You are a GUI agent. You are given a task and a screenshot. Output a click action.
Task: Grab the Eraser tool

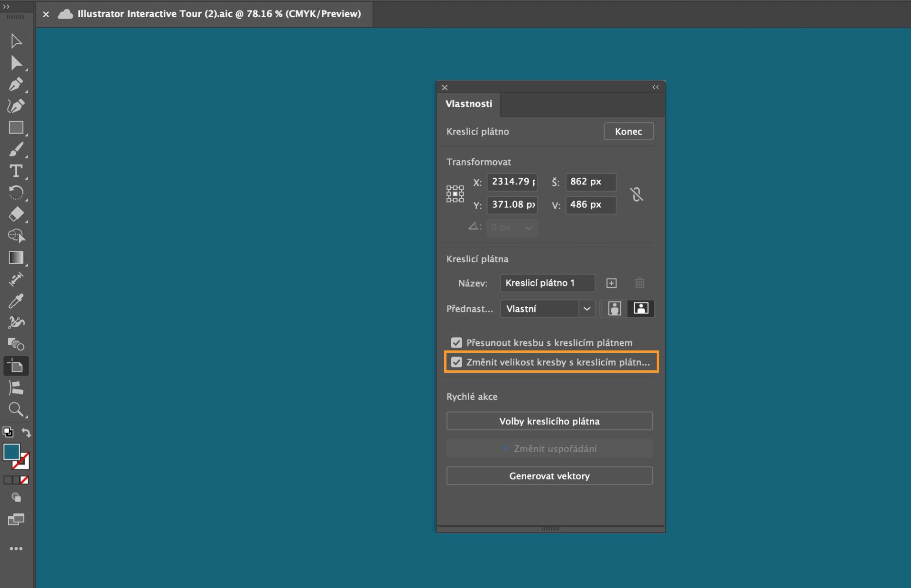click(x=16, y=215)
